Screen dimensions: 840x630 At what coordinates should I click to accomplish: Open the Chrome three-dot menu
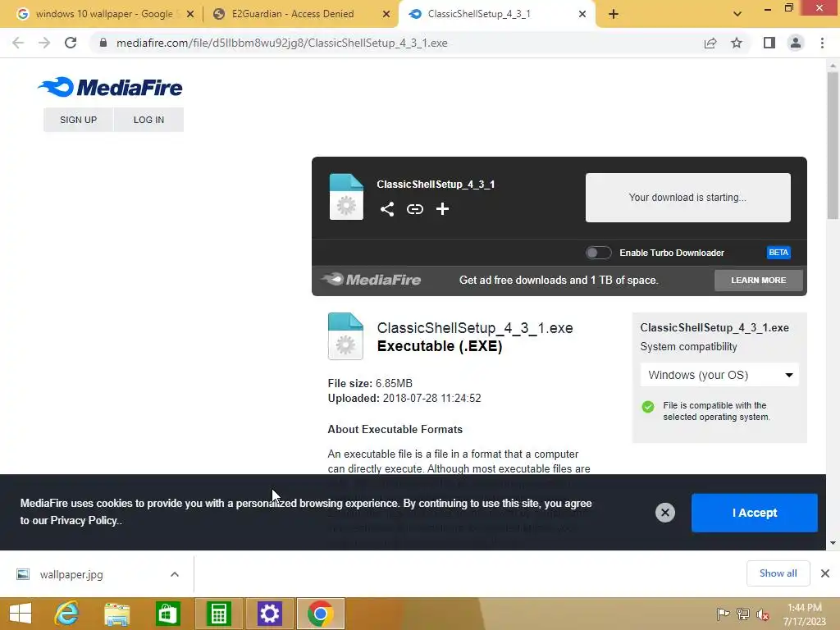pyautogui.click(x=822, y=43)
